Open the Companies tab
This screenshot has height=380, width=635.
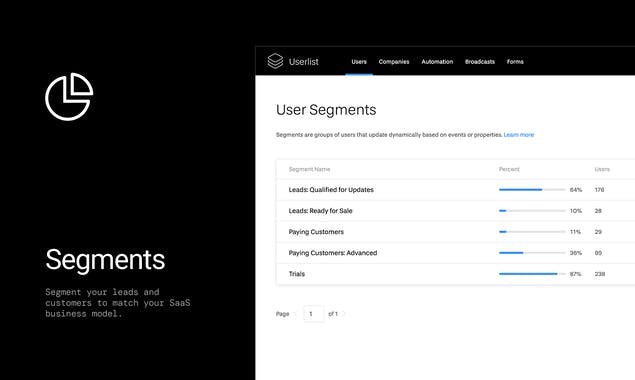(x=394, y=62)
